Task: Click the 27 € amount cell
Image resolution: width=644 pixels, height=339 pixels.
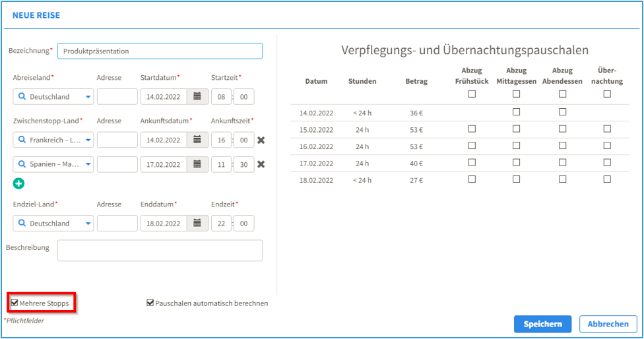Action: point(416,180)
